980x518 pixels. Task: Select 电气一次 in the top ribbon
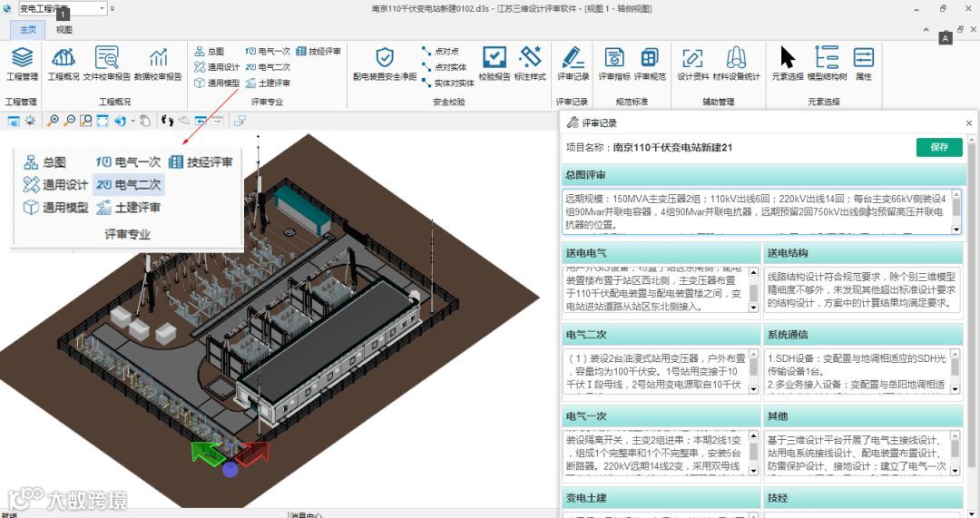click(268, 51)
